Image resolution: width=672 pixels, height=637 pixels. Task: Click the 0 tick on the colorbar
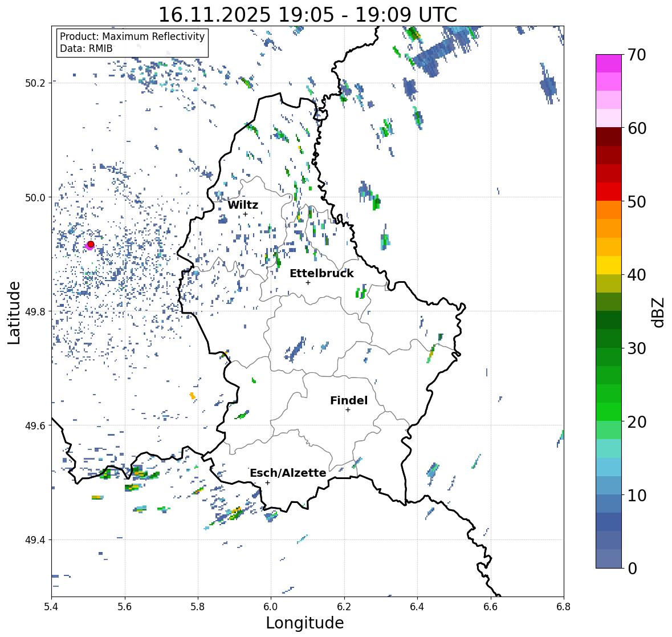tap(632, 569)
